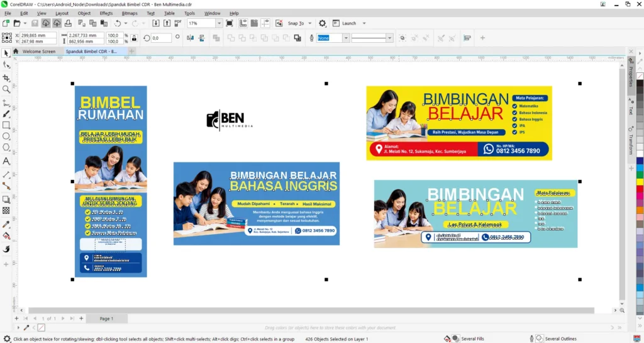Open the outline width dropdown

coord(347,38)
